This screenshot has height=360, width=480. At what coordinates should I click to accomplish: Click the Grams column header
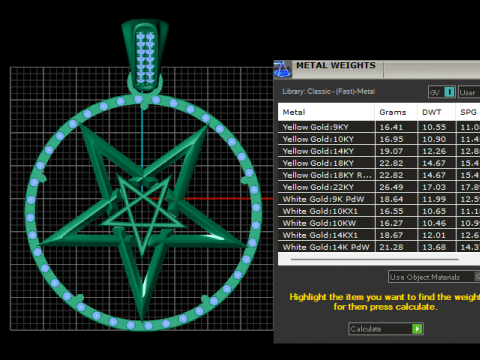(396, 112)
